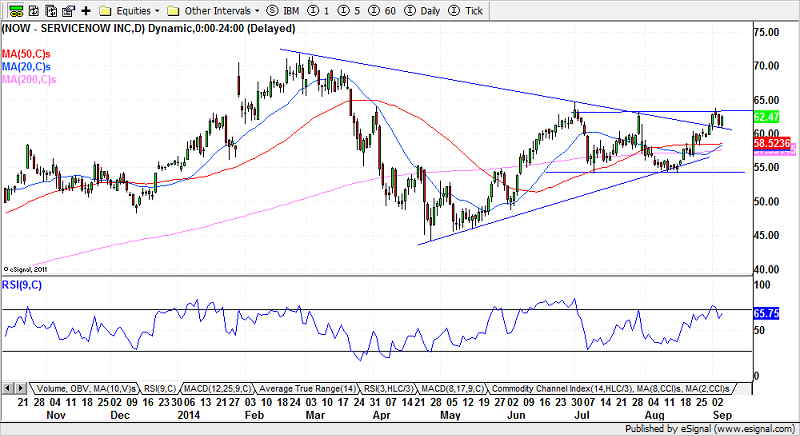This screenshot has width=800, height=436.
Task: Click the MA(50,C)s legend label
Action: coord(26,54)
